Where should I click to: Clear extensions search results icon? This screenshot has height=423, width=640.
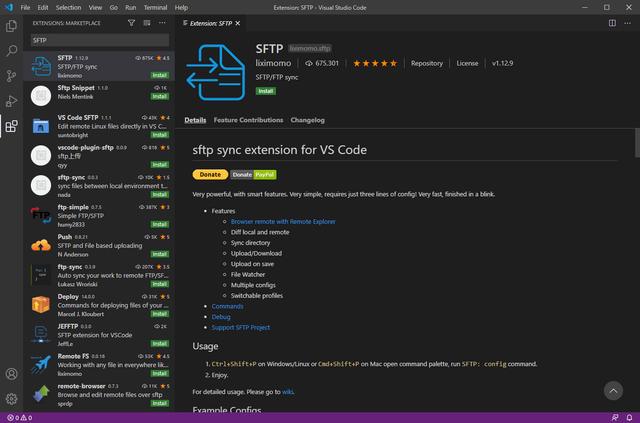[147, 23]
